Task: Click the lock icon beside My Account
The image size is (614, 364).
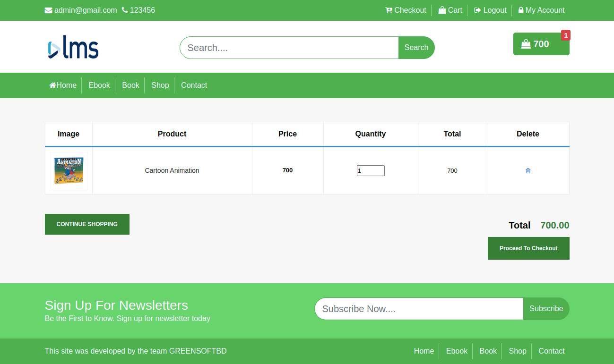Action: [x=520, y=10]
